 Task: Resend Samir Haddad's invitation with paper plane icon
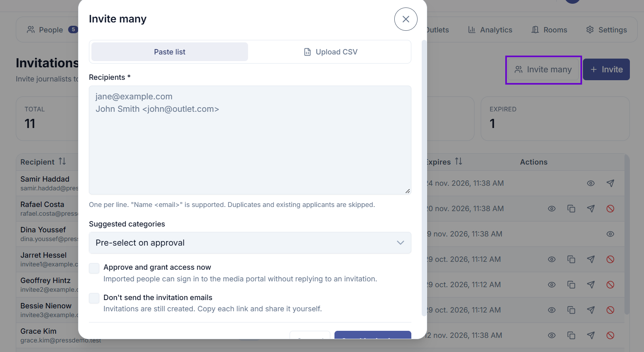pyautogui.click(x=610, y=183)
